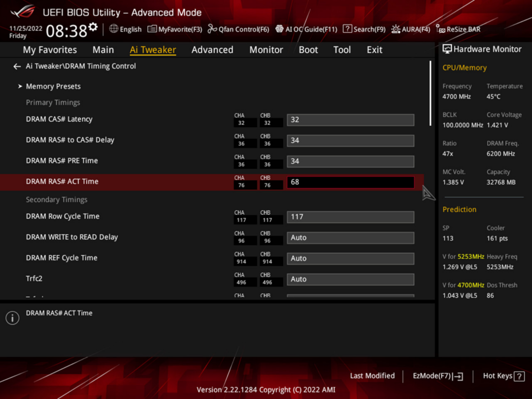Screen dimensions: 532x399
Task: Select the DRAM WRITE to READ Delay label
Action: (72, 237)
